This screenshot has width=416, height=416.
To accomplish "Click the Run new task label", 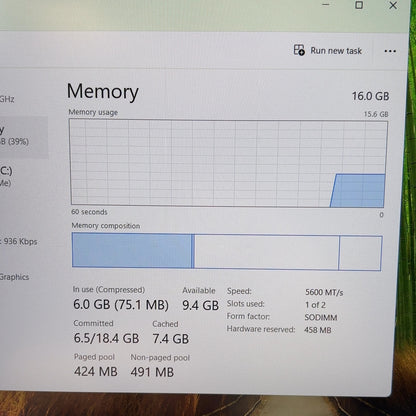I will [336, 51].
